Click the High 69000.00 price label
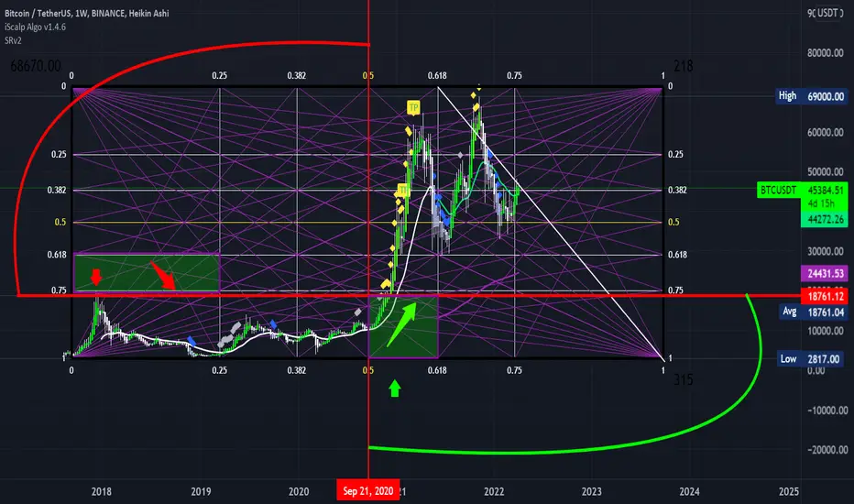 [x=812, y=96]
